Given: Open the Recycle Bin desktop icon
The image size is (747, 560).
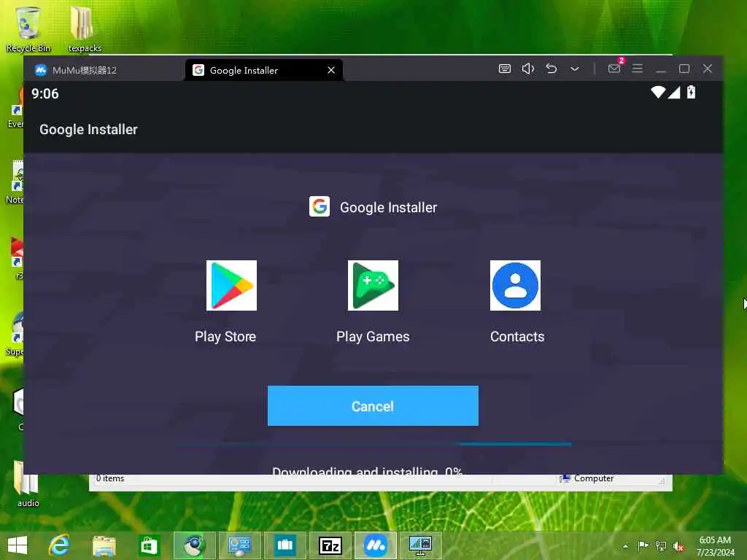Looking at the screenshot, I should pyautogui.click(x=28, y=28).
